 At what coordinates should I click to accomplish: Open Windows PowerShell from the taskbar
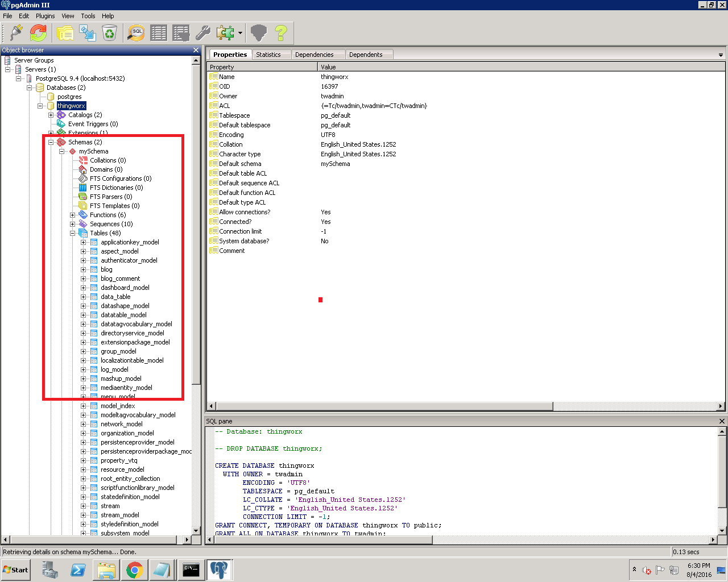pos(78,570)
